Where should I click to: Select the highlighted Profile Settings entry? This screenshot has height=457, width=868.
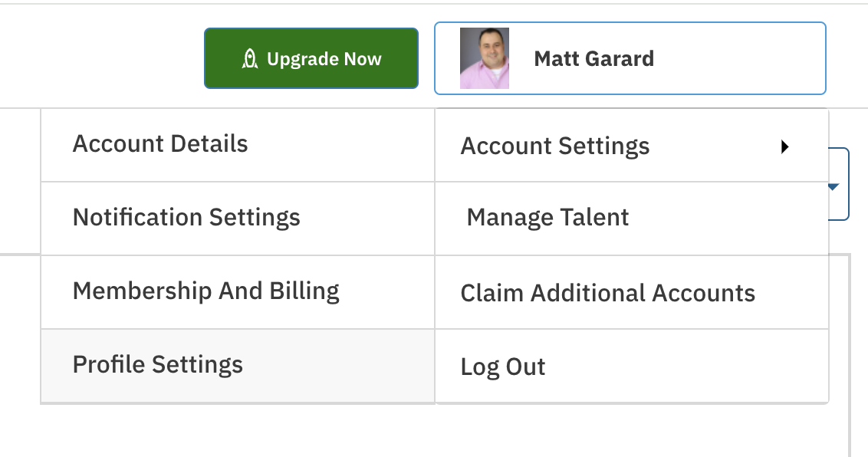coord(238,365)
